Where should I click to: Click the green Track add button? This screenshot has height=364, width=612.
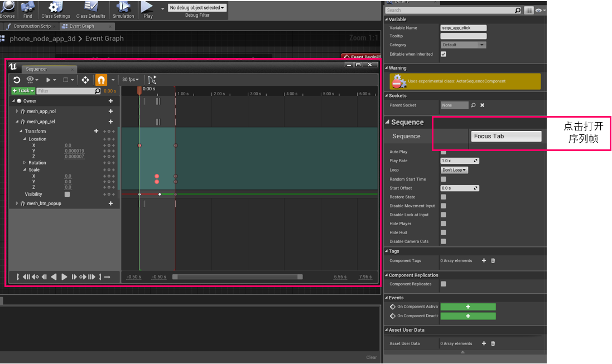[23, 91]
